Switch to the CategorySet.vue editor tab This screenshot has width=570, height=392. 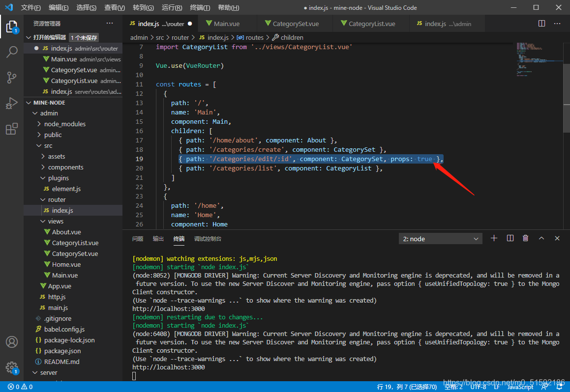click(x=295, y=24)
